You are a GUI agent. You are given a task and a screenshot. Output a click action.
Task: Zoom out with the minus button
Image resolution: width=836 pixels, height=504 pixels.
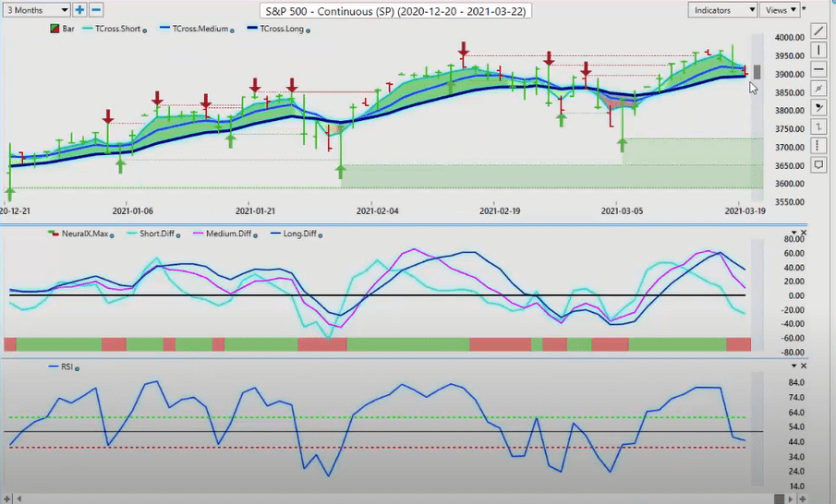tap(96, 9)
